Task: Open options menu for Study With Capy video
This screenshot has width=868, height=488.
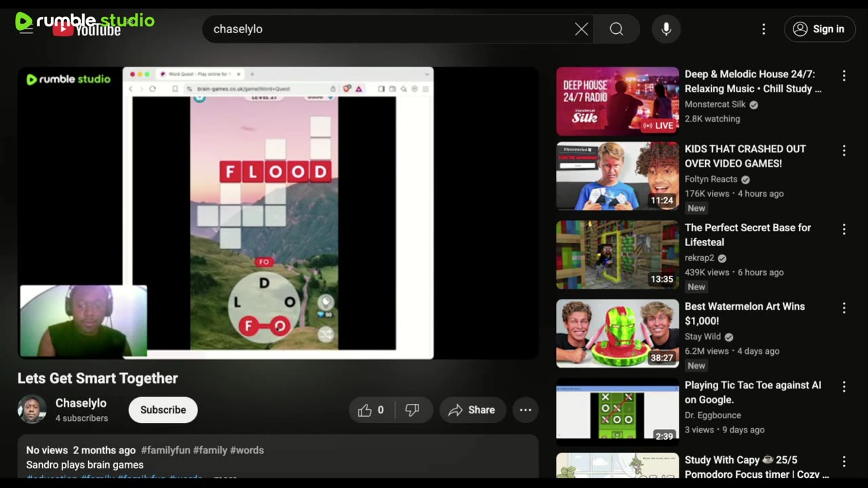Action: coord(844,462)
